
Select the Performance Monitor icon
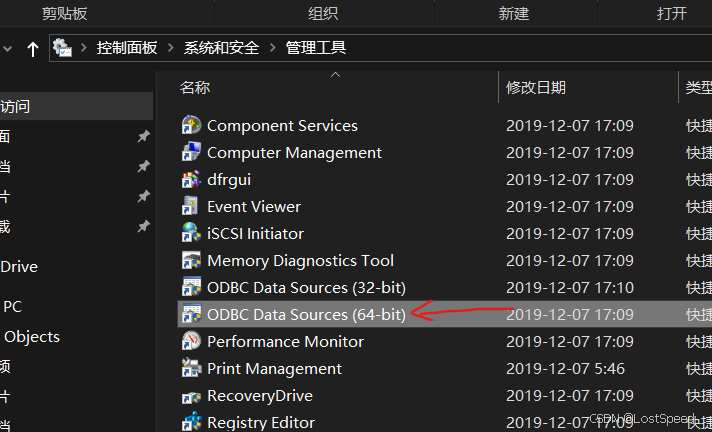point(191,342)
